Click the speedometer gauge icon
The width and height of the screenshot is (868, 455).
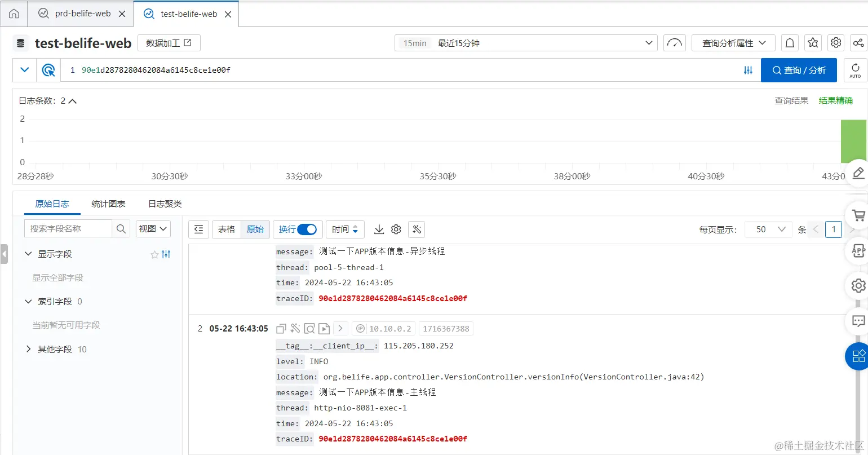(674, 43)
